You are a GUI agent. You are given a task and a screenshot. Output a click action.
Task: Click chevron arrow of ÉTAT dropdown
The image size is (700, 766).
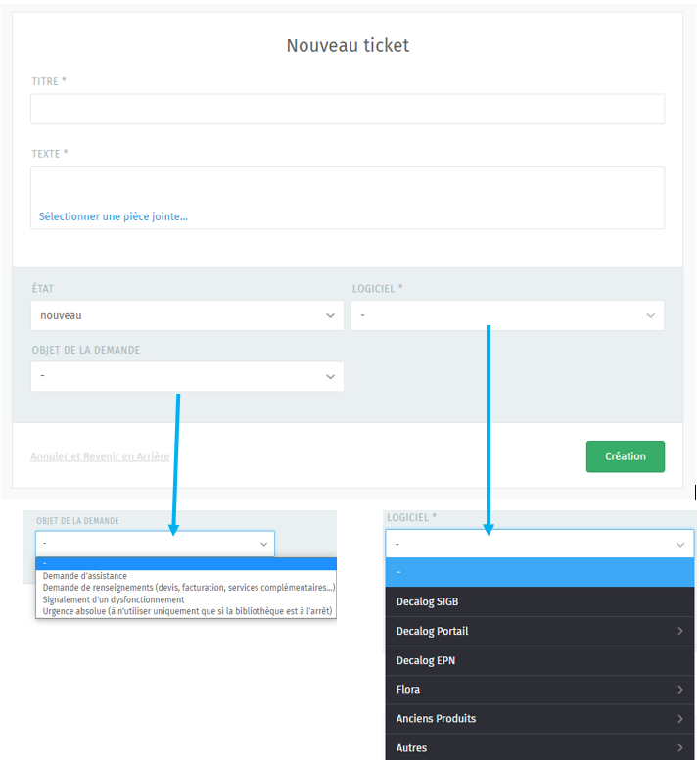click(x=331, y=316)
